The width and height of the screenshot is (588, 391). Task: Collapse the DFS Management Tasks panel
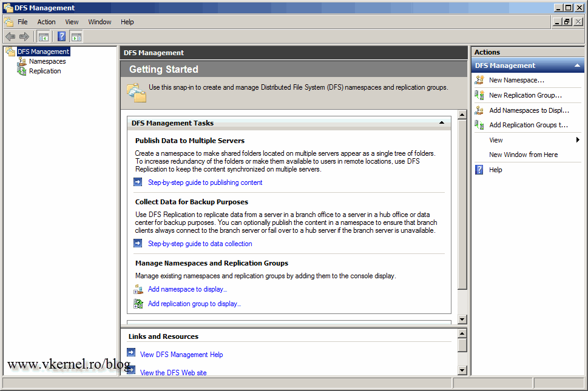[x=441, y=122]
